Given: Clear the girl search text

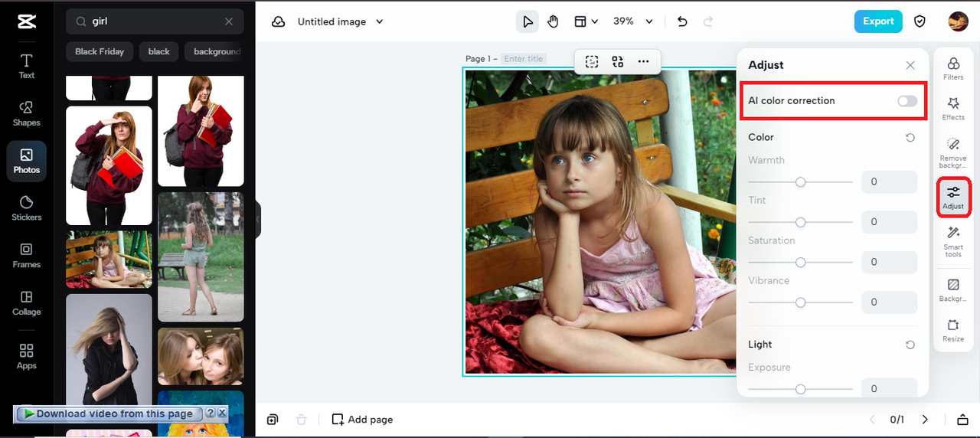Looking at the screenshot, I should tap(229, 22).
